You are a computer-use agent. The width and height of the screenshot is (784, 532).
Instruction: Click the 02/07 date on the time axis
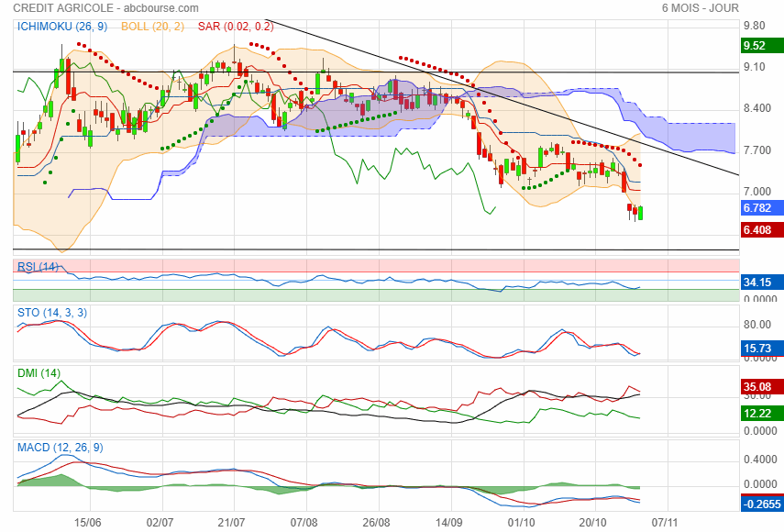tap(160, 523)
